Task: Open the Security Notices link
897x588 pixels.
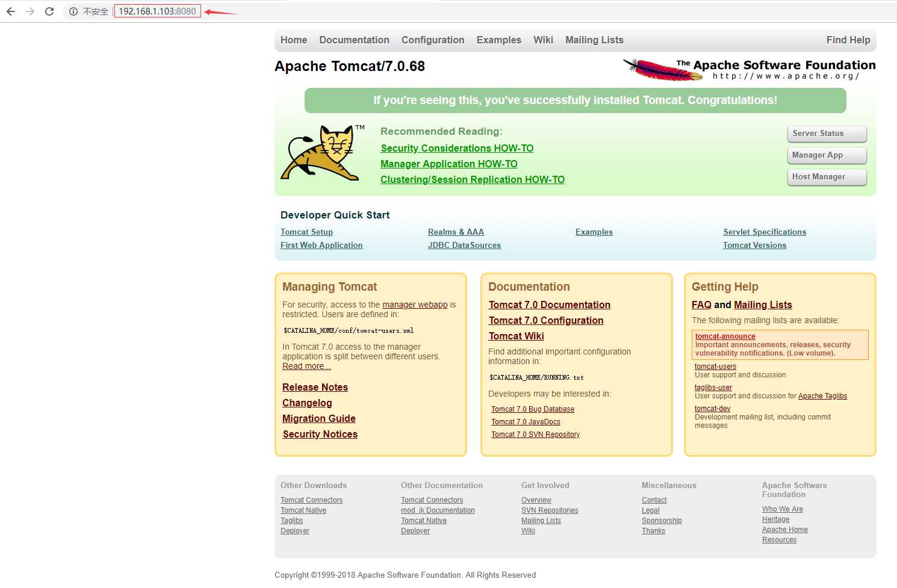Action: [320, 434]
